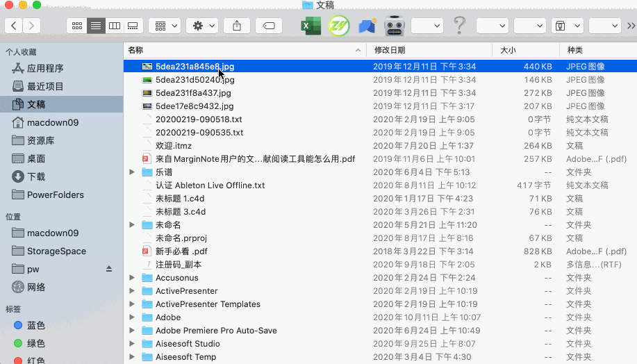The image size is (637, 364).
Task: Switch to icon grid view
Action: point(77,26)
